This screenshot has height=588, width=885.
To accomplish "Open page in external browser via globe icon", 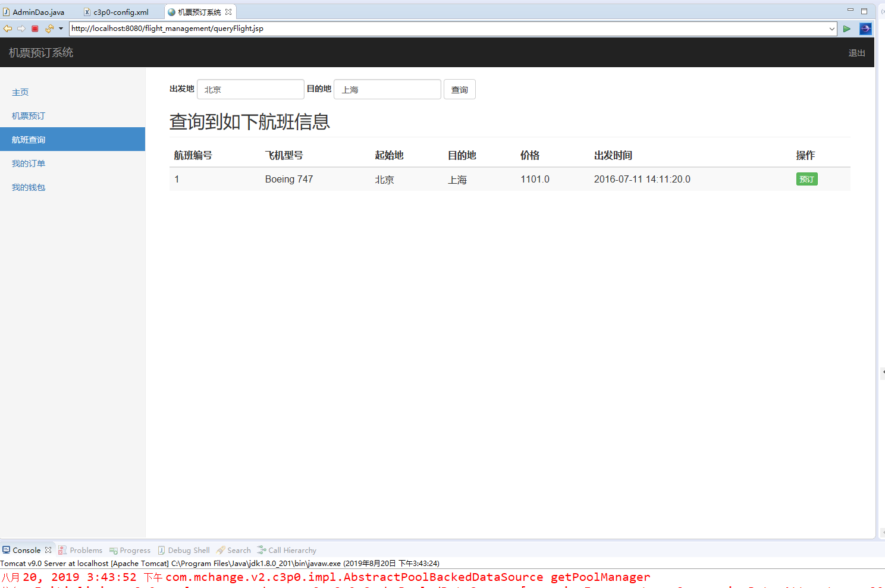I will point(865,29).
